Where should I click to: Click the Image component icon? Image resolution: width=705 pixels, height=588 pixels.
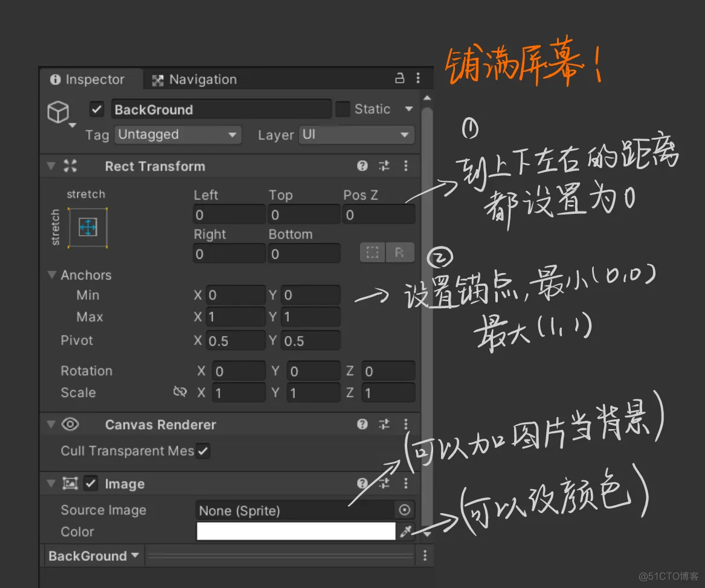coord(70,483)
